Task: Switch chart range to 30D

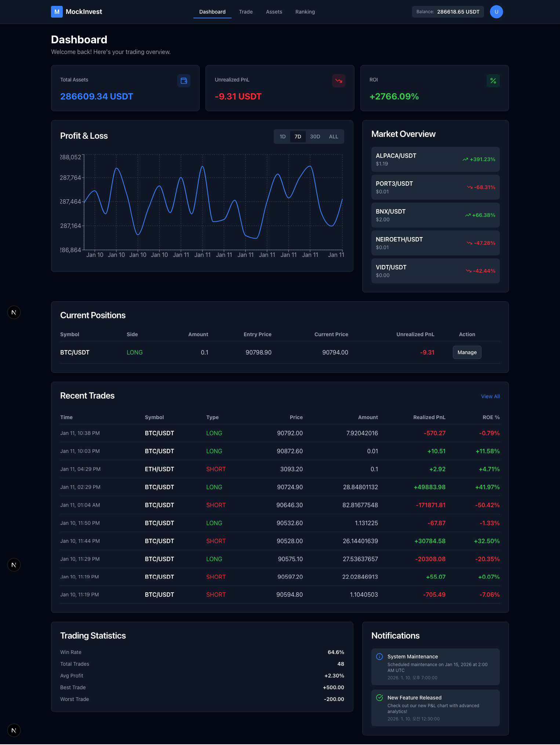Action: click(315, 137)
